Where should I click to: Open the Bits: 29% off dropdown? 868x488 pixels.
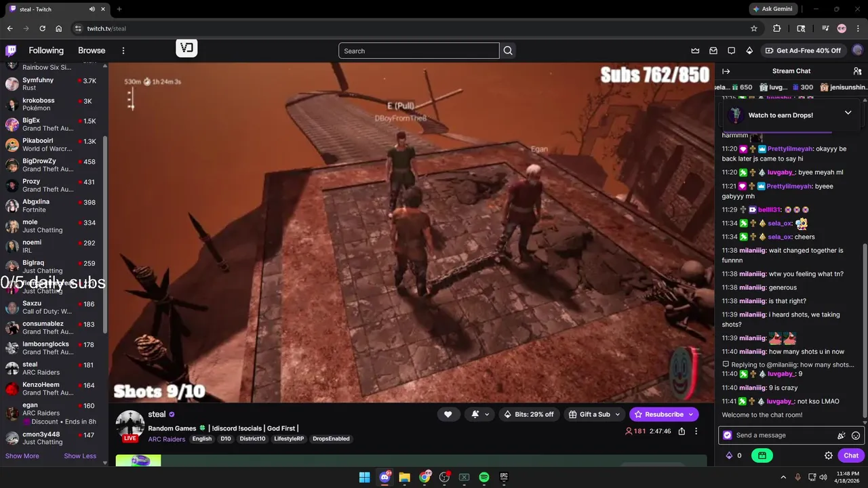tap(529, 414)
